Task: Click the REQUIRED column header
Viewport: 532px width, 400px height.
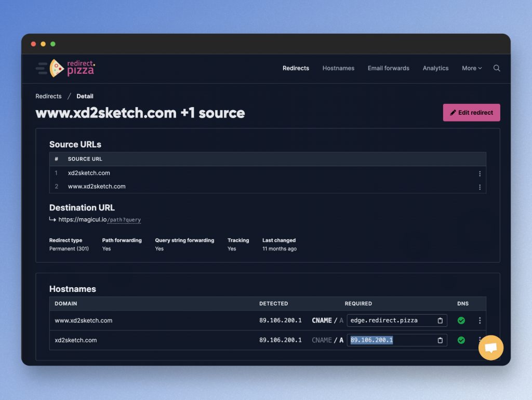Action: click(x=358, y=304)
